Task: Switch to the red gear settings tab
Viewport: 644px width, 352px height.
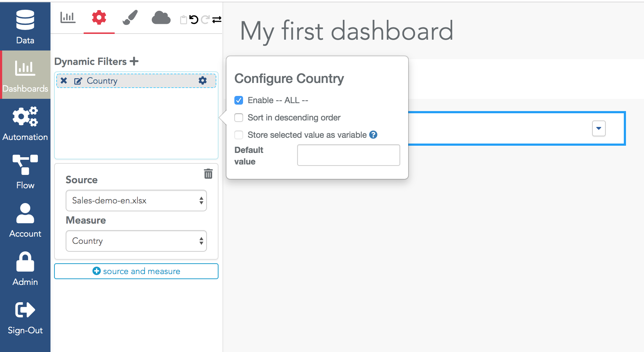Action: click(x=99, y=17)
